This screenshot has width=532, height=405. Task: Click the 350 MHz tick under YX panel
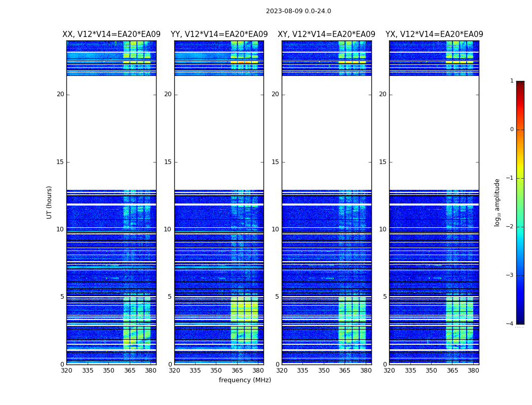tap(431, 370)
